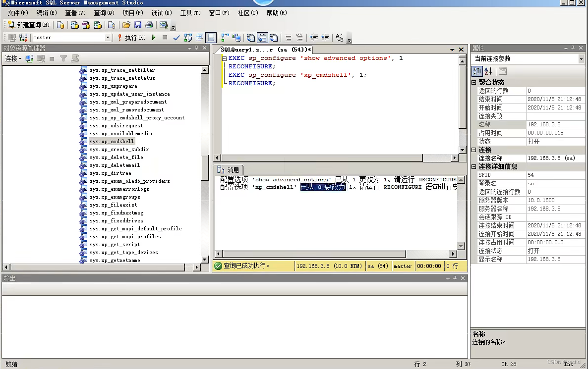Toggle IntelliSense enabled button
Screen dimensions: 588x369
(x=211, y=38)
